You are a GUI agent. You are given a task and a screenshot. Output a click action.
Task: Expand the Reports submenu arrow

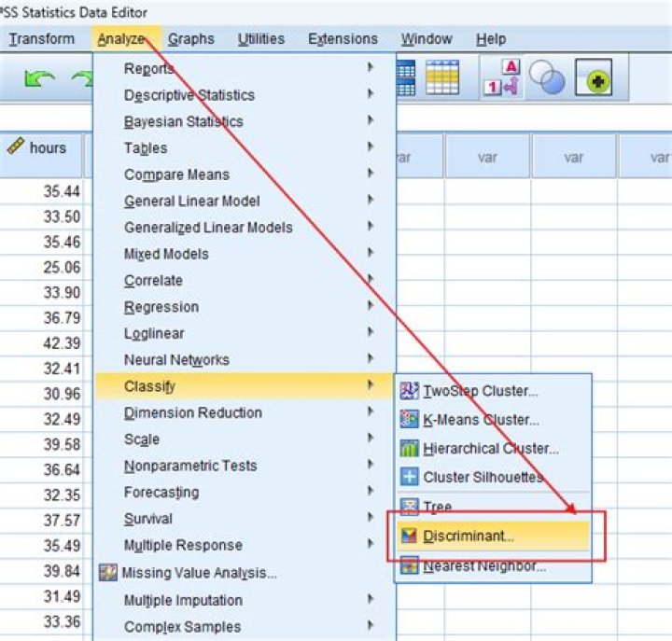(x=371, y=67)
